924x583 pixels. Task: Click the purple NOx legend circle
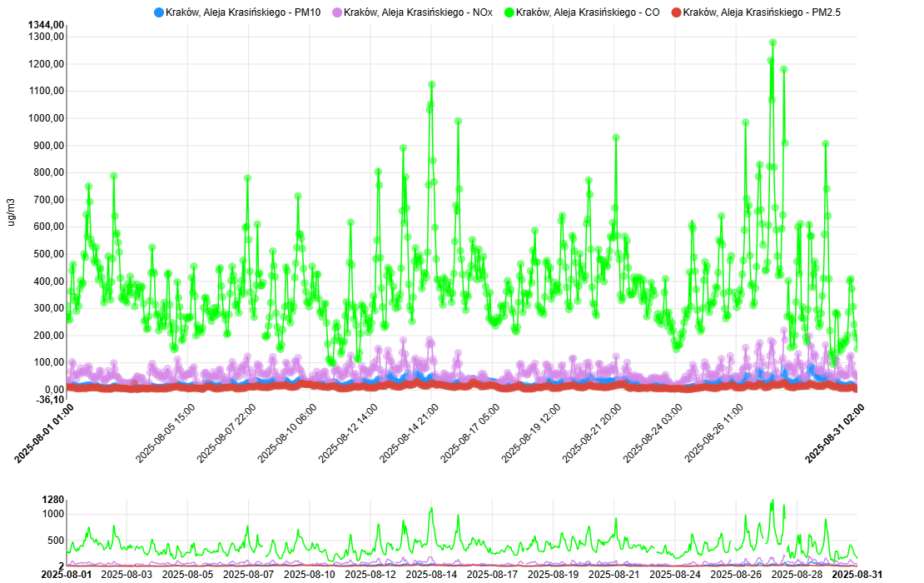337,12
